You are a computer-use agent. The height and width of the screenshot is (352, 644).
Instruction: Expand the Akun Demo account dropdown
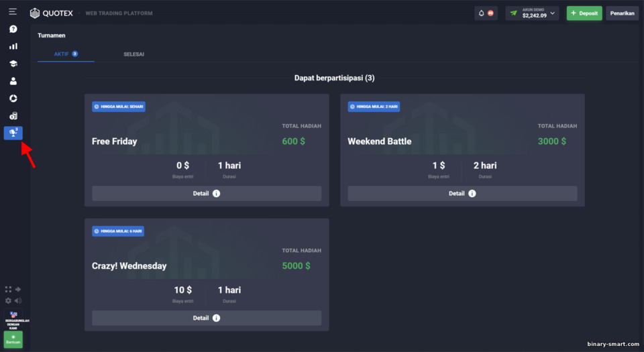(532, 13)
